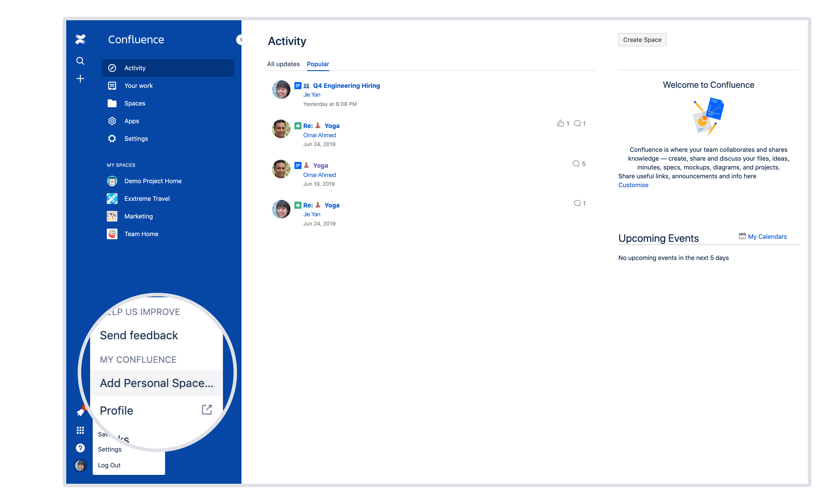
Task: Click the help question mark icon
Action: coord(80,448)
